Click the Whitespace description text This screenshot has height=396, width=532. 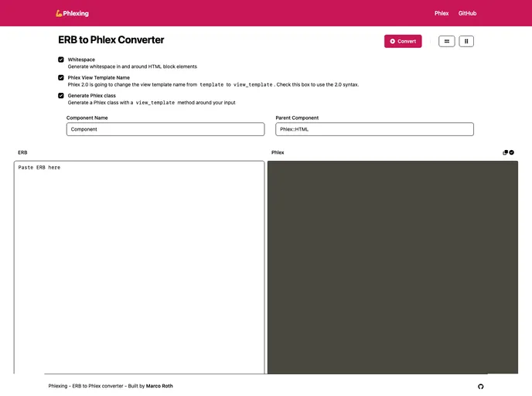(132, 67)
